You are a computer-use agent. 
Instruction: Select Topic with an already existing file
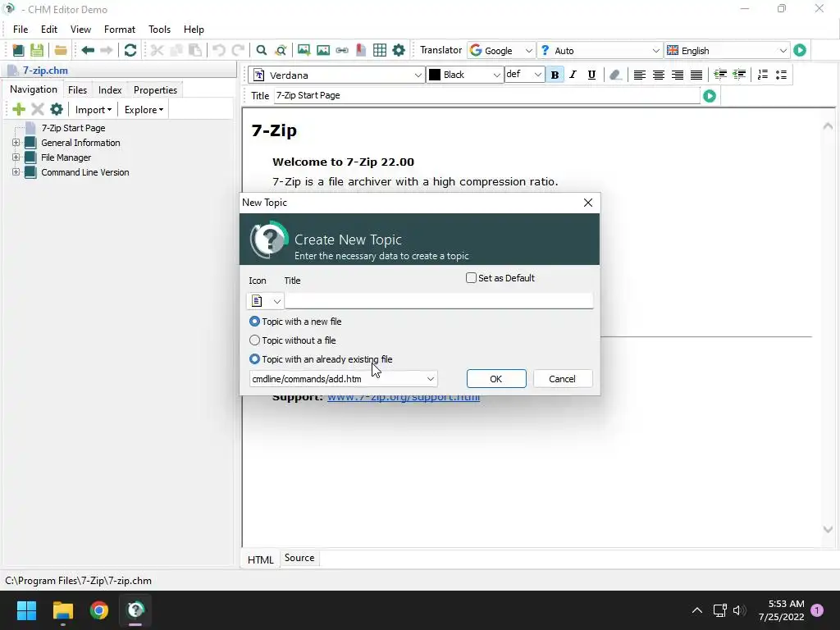coord(254,359)
